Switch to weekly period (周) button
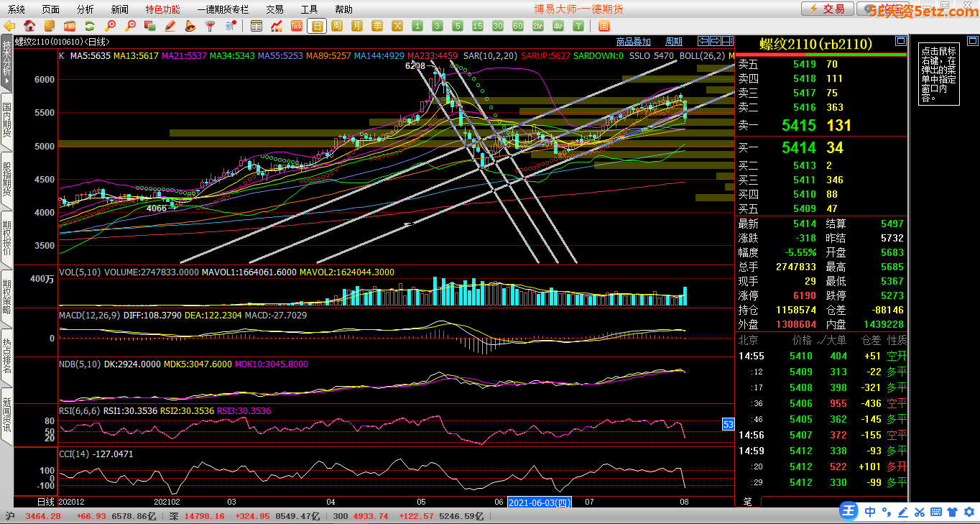980x524 pixels. coord(336,26)
